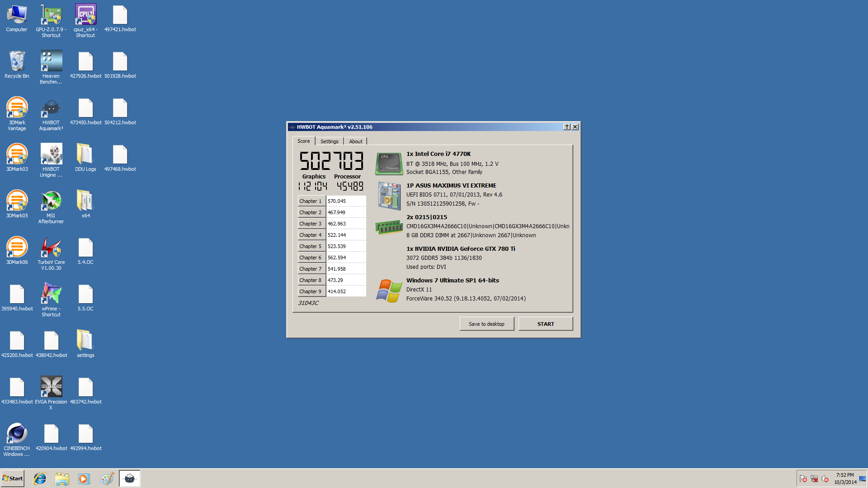Click the Chapter 5 label button

(x=311, y=246)
